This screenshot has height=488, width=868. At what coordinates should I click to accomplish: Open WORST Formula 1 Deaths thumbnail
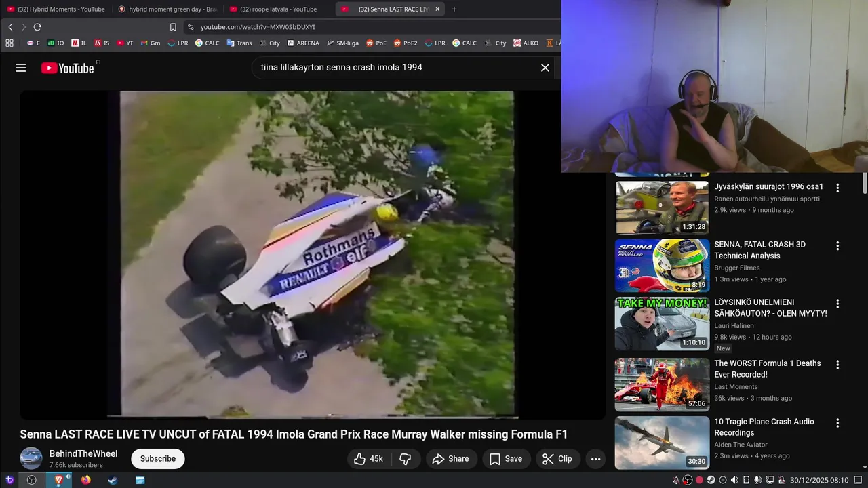coord(662,384)
